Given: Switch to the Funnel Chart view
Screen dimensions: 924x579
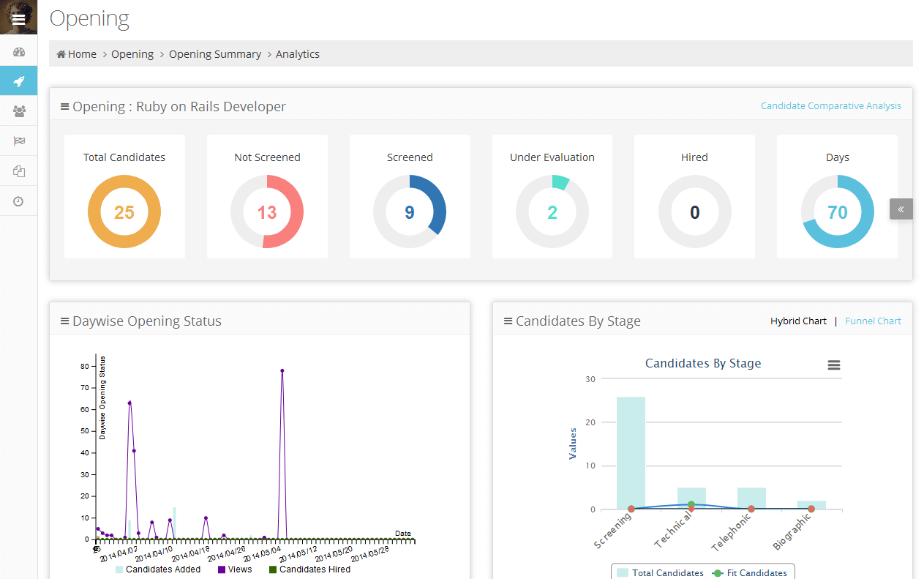Looking at the screenshot, I should coord(873,321).
